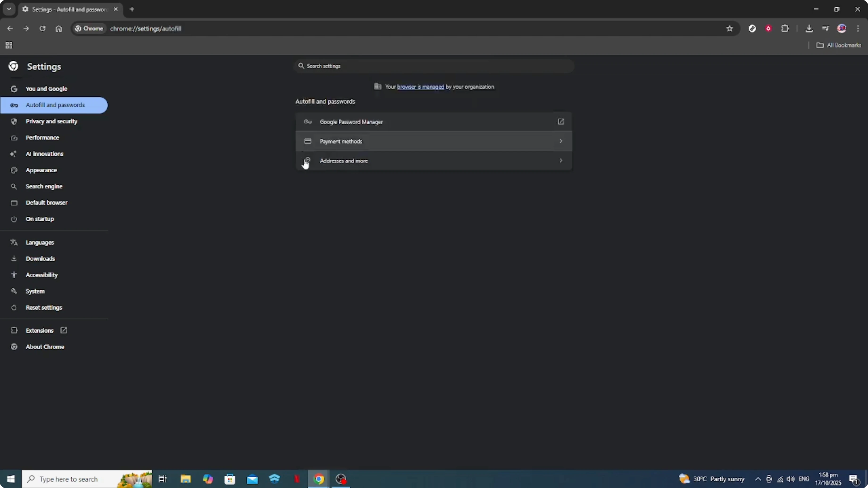Show hidden system tray icons
This screenshot has height=488, width=868.
[758, 479]
